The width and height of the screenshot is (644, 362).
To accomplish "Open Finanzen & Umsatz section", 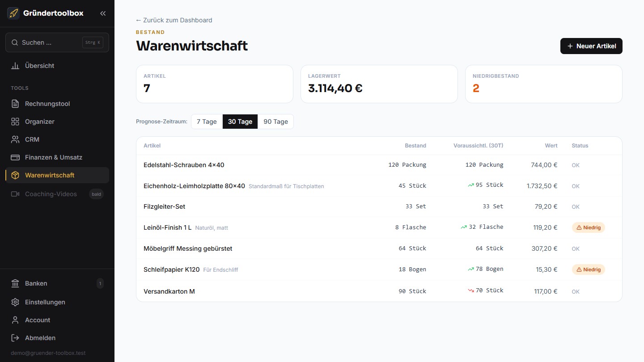I will [57, 157].
